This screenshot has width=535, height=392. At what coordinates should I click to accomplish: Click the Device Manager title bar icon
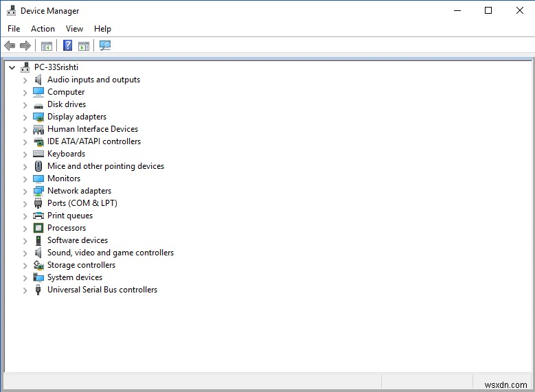tap(11, 10)
